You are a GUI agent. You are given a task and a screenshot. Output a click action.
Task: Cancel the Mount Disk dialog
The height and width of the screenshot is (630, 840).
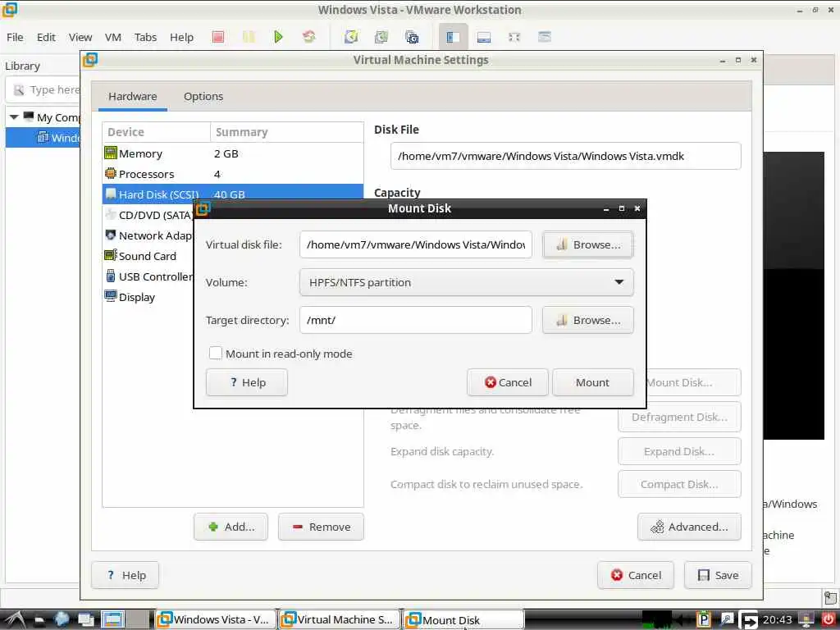tap(507, 382)
